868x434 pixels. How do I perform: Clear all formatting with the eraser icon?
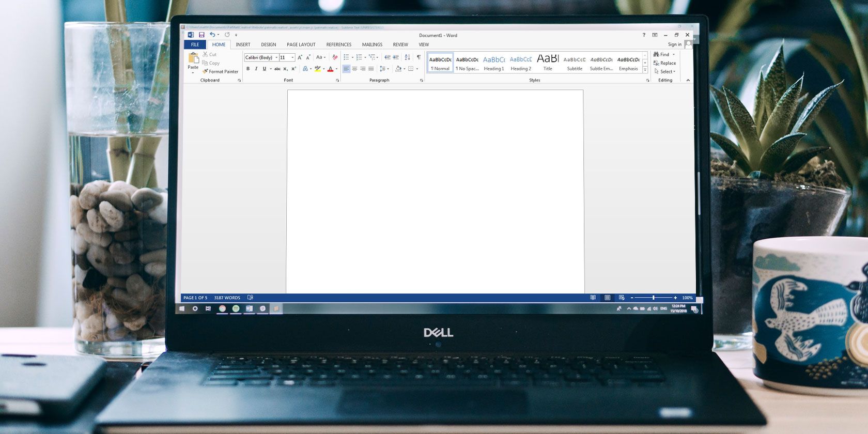click(335, 57)
